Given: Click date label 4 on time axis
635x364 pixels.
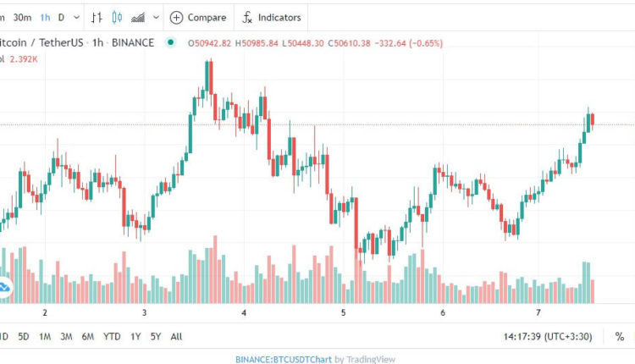Looking at the screenshot, I should click(x=244, y=312).
